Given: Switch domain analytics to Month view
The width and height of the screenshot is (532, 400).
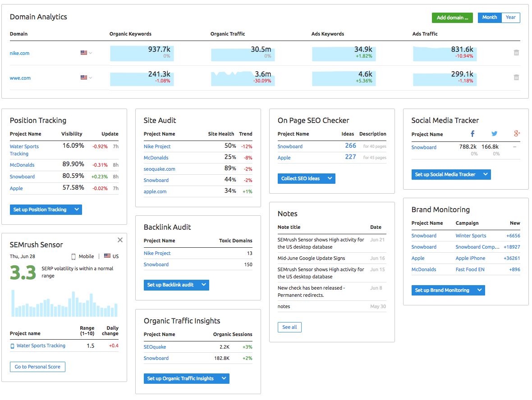Looking at the screenshot, I should click(x=490, y=18).
